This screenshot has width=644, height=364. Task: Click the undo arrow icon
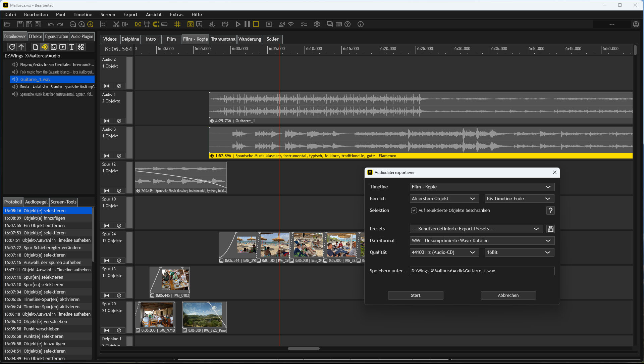pyautogui.click(x=51, y=24)
